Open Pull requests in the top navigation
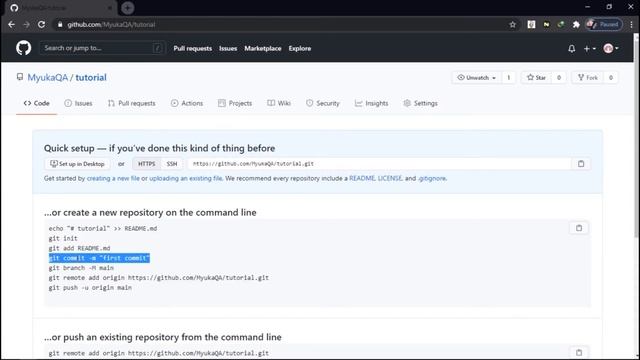Image resolution: width=640 pixels, height=360 pixels. coord(193,48)
